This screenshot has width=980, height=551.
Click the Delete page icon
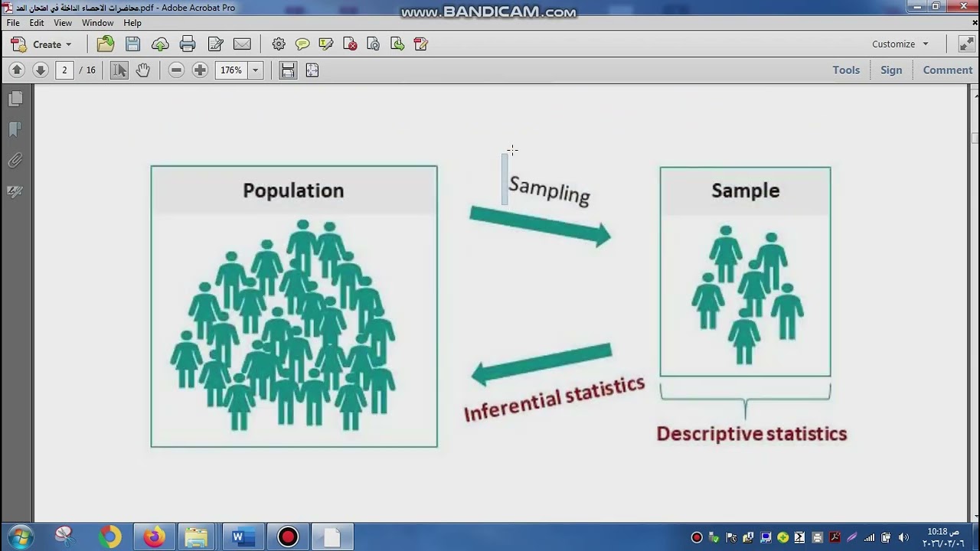(350, 44)
